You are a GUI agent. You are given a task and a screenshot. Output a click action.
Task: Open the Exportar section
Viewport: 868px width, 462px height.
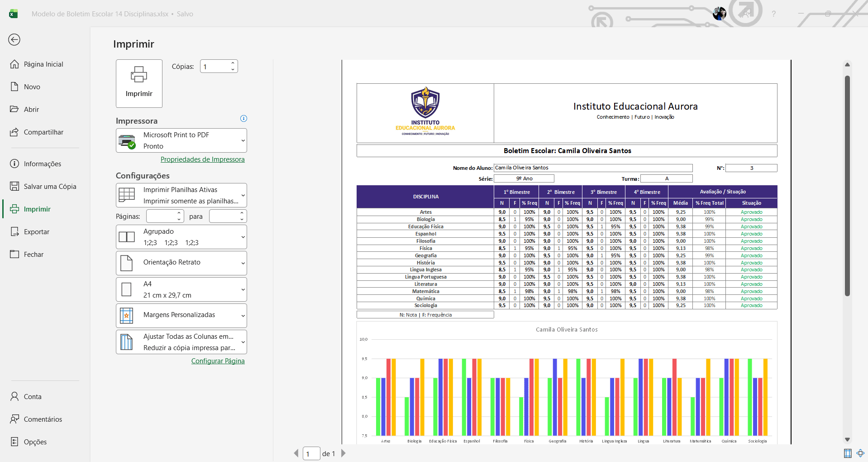(37, 232)
